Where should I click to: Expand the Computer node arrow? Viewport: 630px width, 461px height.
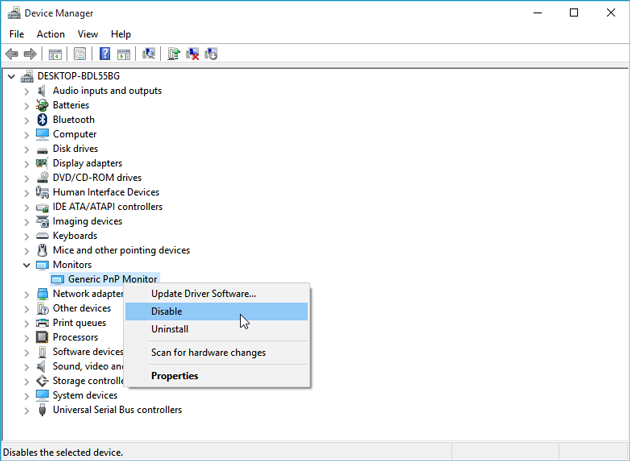(x=27, y=135)
